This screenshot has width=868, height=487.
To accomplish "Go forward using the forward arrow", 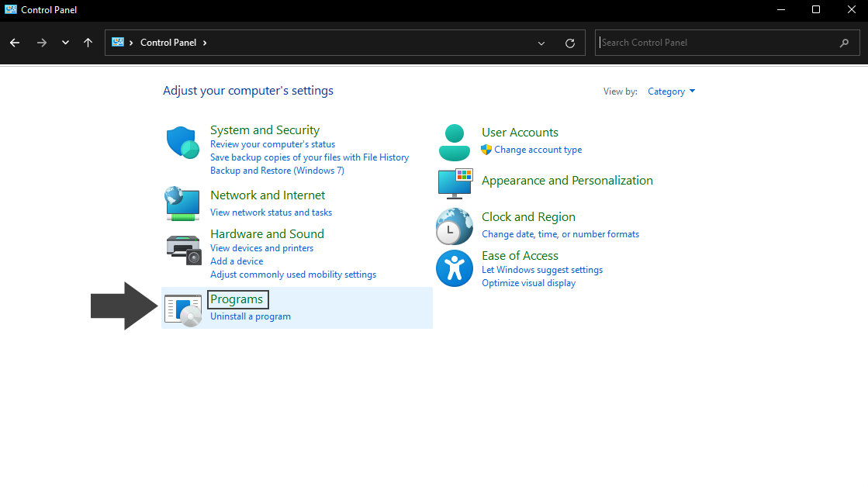I will 42,43.
